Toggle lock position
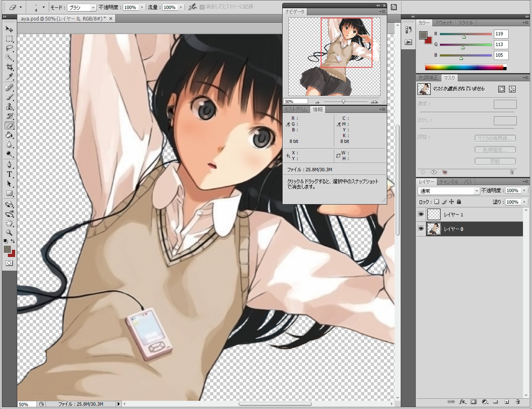 451,202
